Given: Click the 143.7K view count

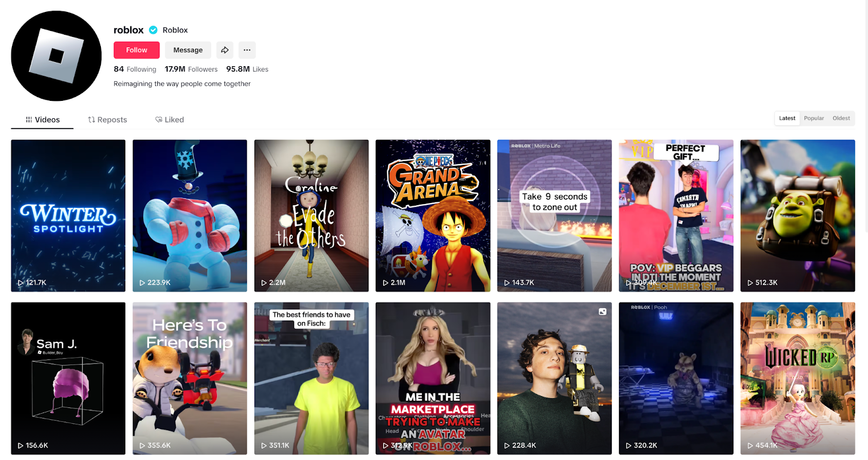Looking at the screenshot, I should point(523,283).
